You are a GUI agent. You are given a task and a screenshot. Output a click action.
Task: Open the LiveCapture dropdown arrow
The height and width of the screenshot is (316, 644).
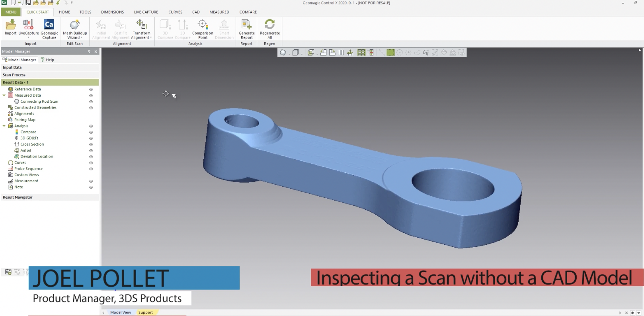point(28,38)
